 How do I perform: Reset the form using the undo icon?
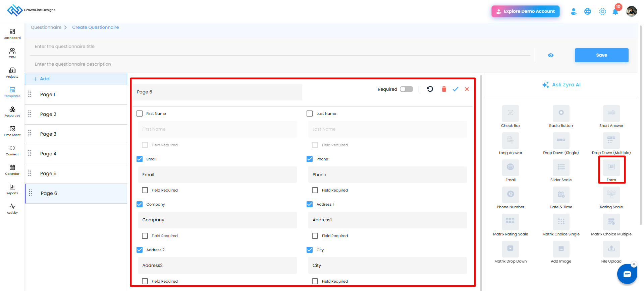(x=430, y=89)
